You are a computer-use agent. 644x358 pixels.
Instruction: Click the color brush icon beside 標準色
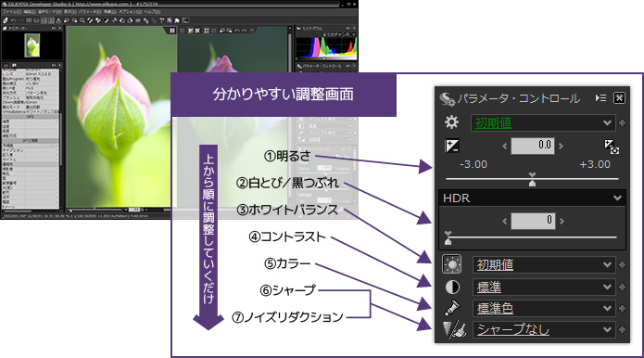click(x=452, y=308)
